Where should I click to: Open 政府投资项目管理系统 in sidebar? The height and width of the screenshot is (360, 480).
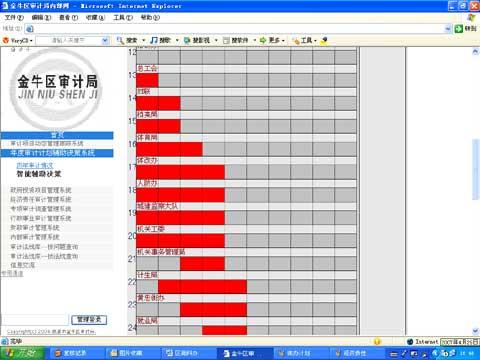point(41,190)
